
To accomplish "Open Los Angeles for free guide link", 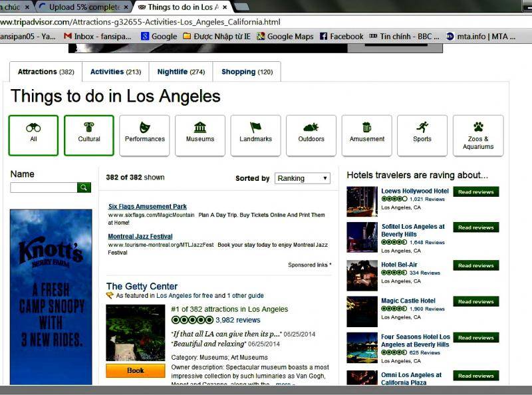I will click(186, 295).
